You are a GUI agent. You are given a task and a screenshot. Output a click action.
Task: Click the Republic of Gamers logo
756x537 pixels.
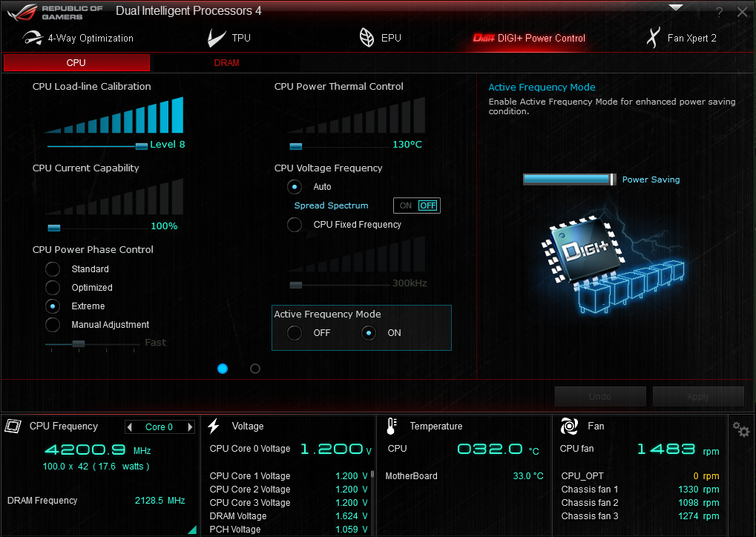coord(55,13)
